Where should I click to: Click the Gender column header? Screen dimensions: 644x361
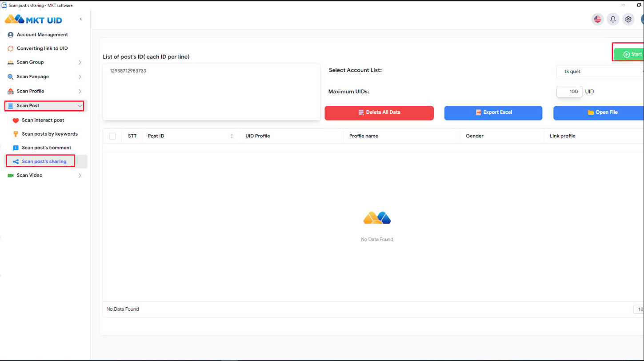point(475,136)
